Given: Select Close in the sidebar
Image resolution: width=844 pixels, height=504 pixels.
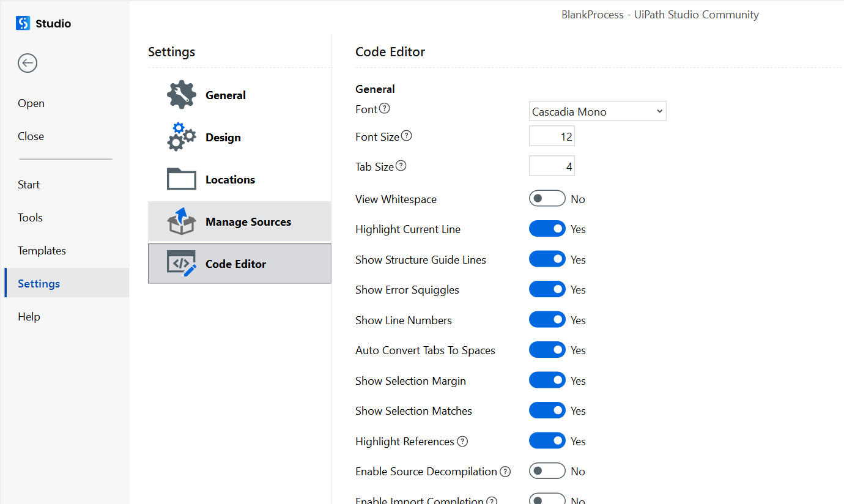Looking at the screenshot, I should (31, 136).
